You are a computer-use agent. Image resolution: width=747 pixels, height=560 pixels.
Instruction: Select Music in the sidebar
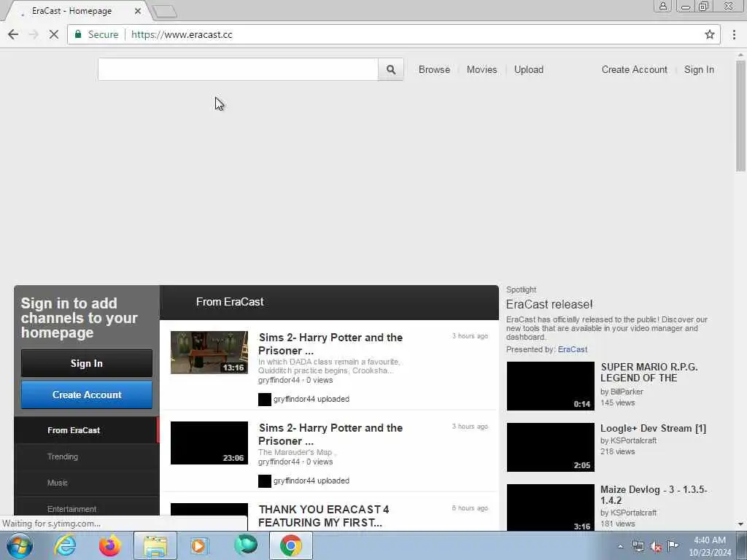tap(87, 483)
